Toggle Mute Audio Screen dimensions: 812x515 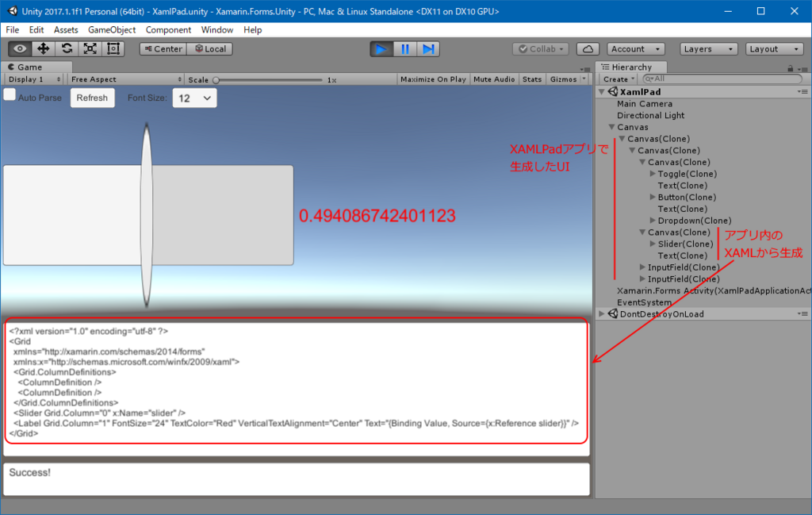click(494, 79)
